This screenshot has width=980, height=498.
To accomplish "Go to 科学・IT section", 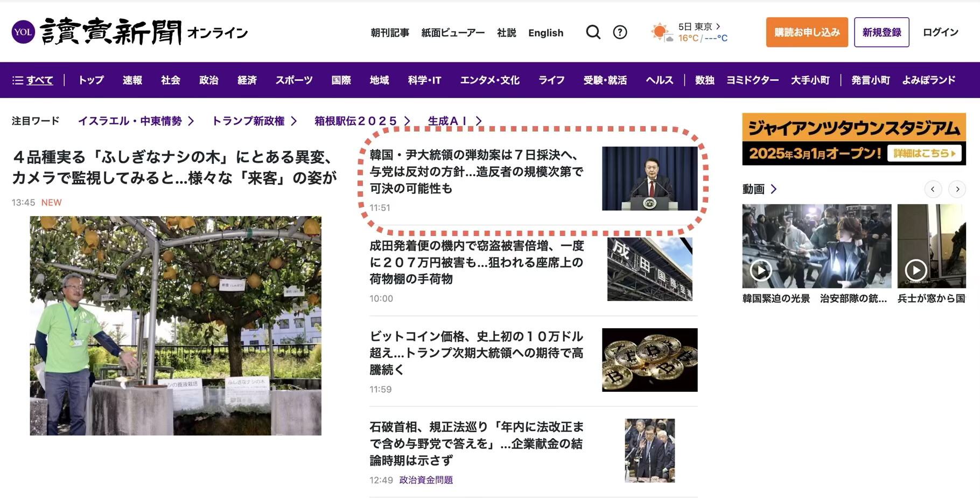I will [424, 80].
